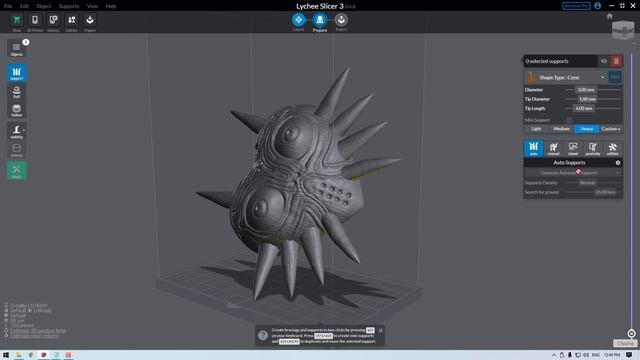This screenshot has width=640, height=360.
Task: Click the help question mark icon in tip
Action: pos(263,335)
